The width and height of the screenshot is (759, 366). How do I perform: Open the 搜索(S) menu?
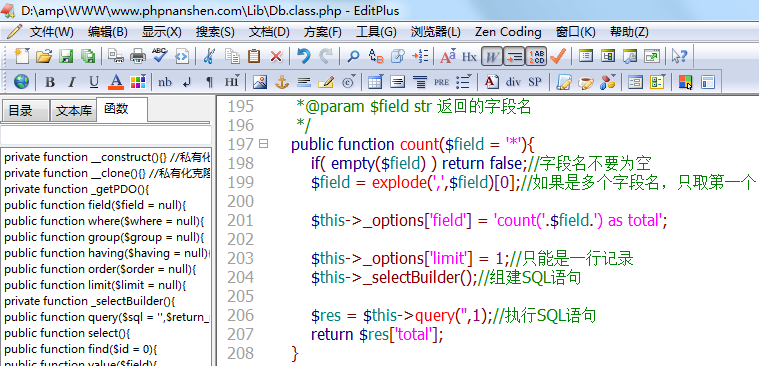pos(215,32)
